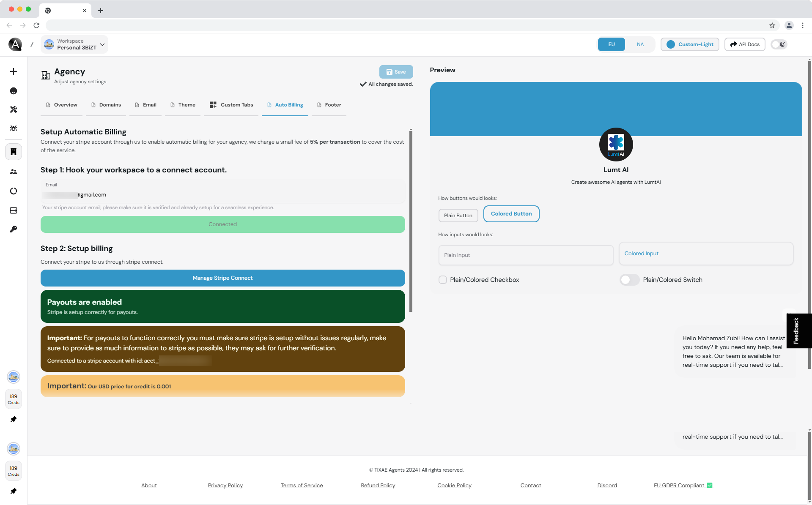The image size is (812, 505).
Task: Click the pin icon below 189 Creds
Action: [14, 419]
